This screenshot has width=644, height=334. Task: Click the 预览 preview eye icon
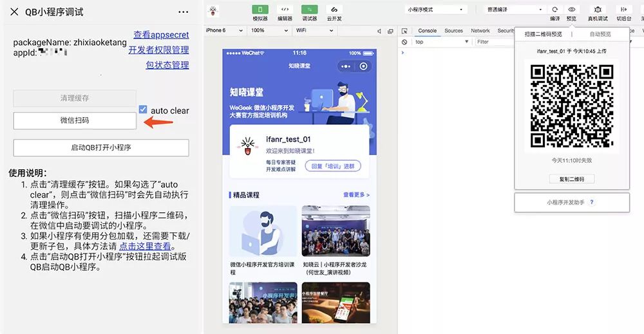[571, 10]
